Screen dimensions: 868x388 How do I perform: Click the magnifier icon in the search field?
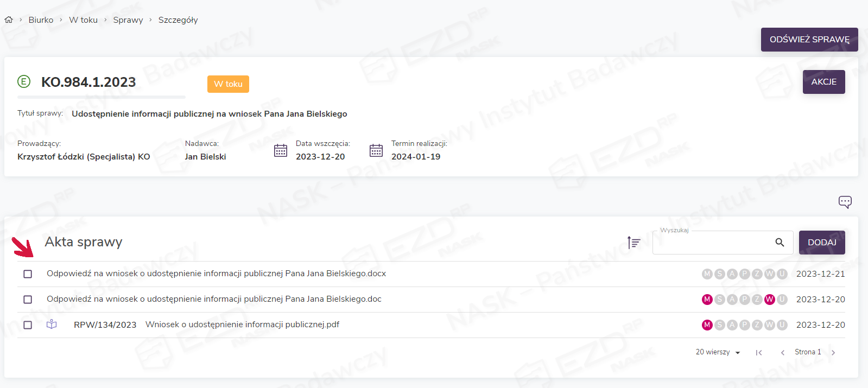point(780,243)
